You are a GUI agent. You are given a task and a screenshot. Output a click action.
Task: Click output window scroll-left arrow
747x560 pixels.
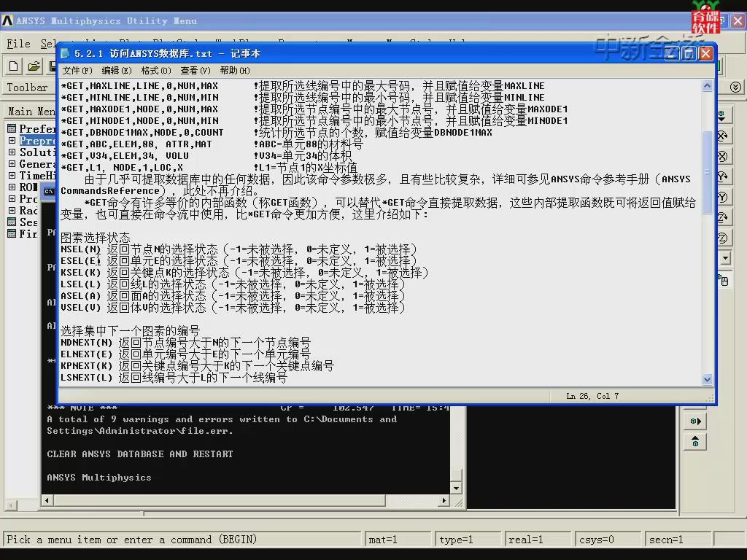[47, 500]
